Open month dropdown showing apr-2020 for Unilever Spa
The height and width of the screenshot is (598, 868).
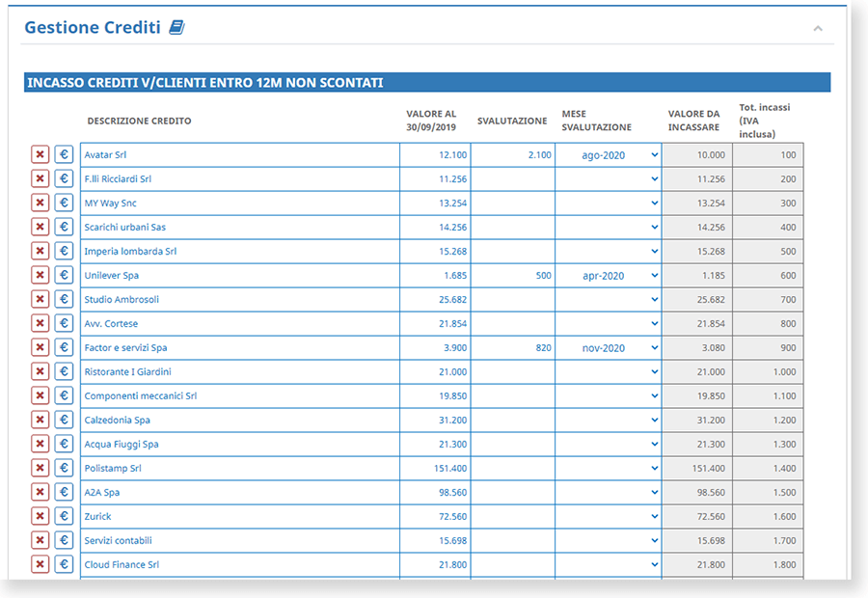point(609,275)
